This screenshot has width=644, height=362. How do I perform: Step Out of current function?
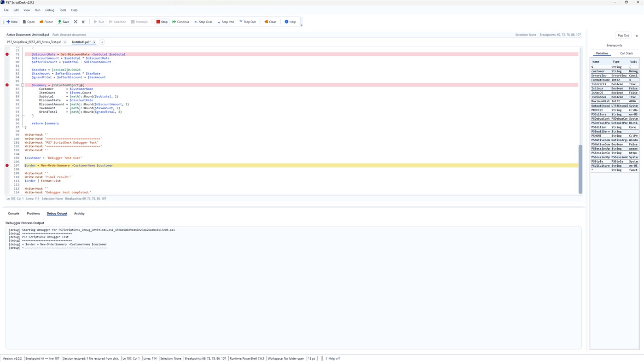(x=248, y=22)
